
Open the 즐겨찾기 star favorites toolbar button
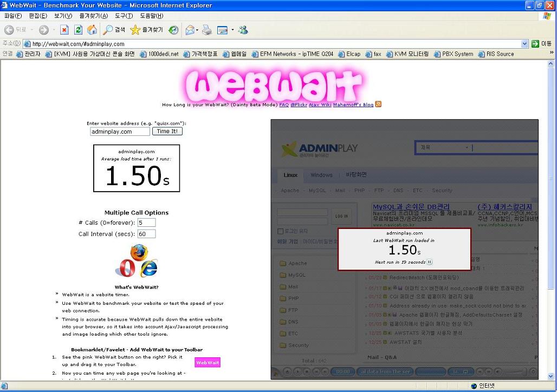pyautogui.click(x=146, y=30)
